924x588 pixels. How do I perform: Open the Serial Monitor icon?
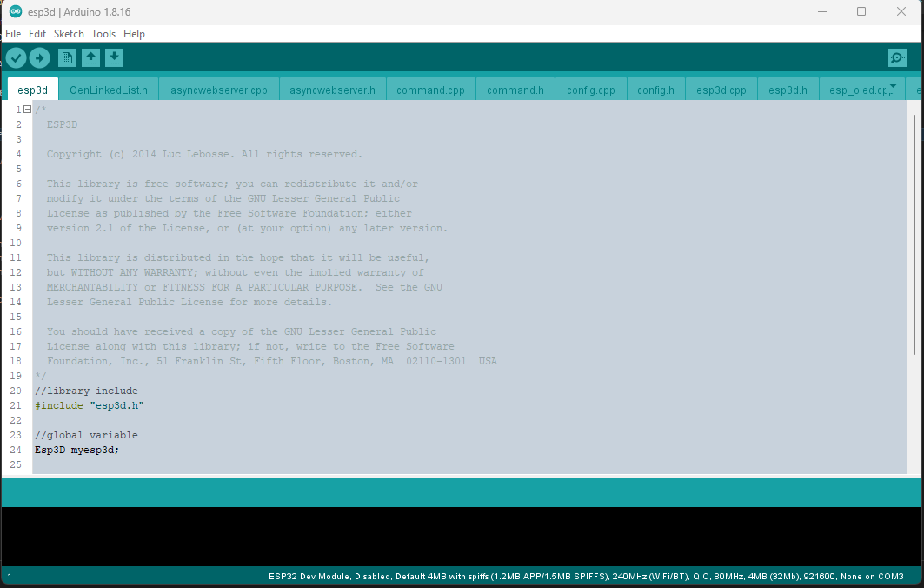897,57
